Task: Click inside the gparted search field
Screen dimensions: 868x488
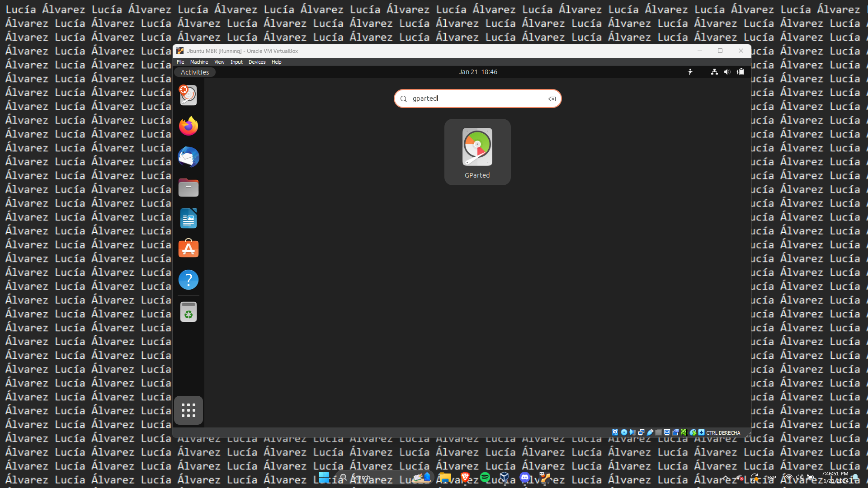Action: [x=475, y=99]
